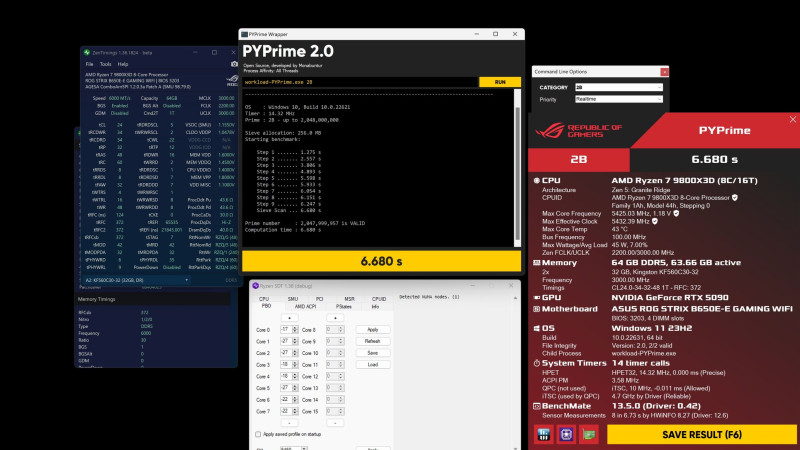
Task: Enable Apply saved profile on startup
Action: coord(258,434)
